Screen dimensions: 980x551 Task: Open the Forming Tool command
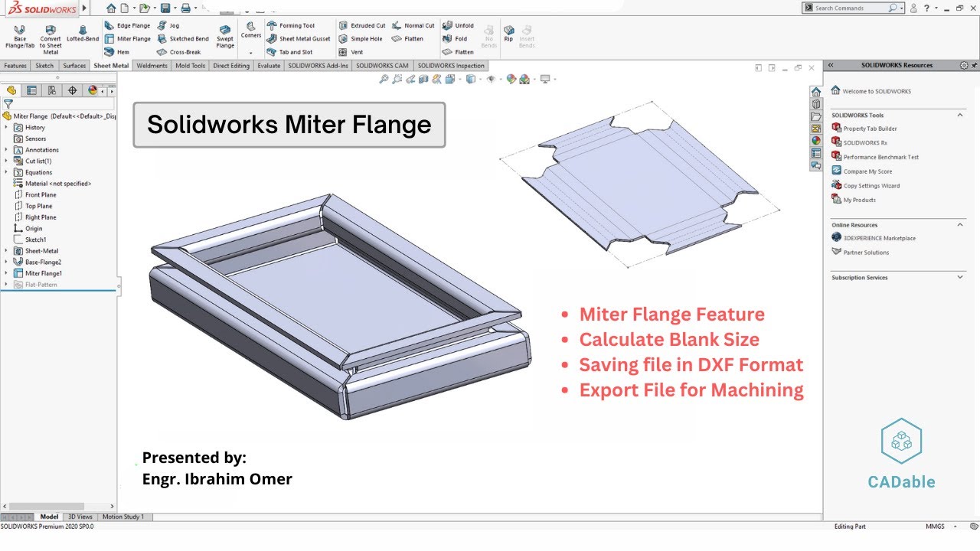point(291,25)
